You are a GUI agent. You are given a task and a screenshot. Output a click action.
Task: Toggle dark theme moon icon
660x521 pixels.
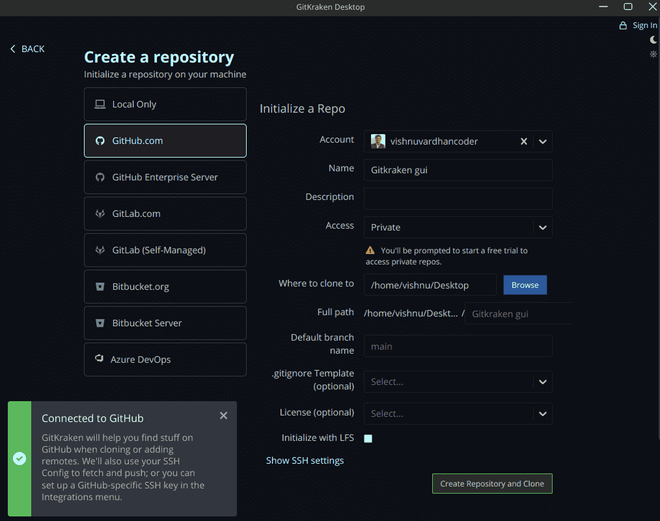(x=654, y=40)
